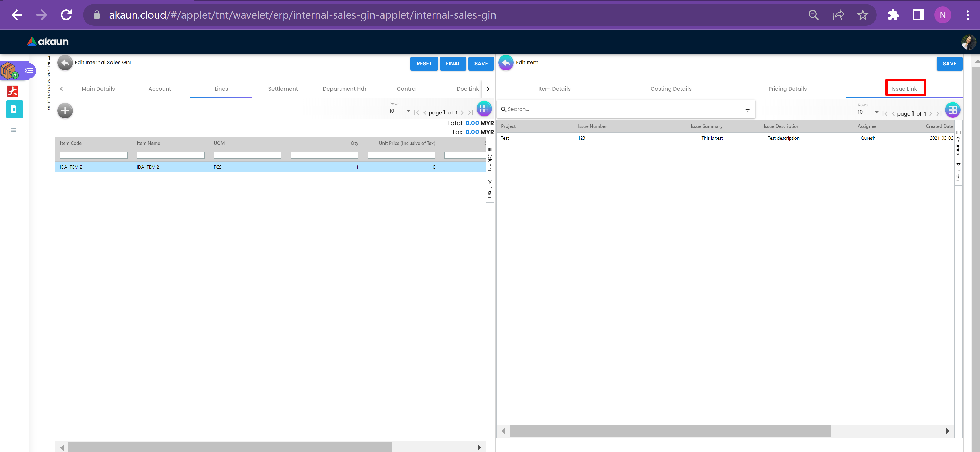
Task: Click the plus add line button
Action: (x=65, y=111)
